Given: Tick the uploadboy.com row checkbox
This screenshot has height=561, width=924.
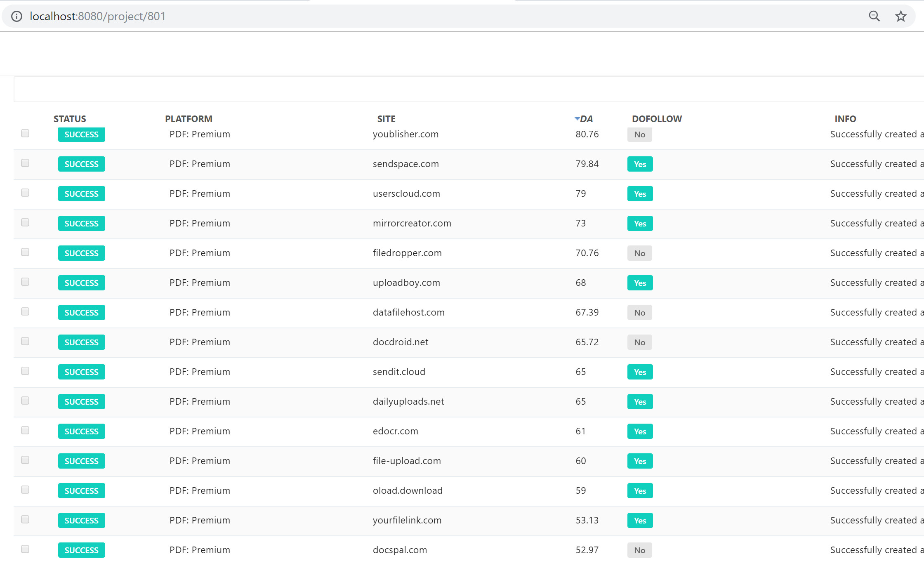Looking at the screenshot, I should point(25,282).
